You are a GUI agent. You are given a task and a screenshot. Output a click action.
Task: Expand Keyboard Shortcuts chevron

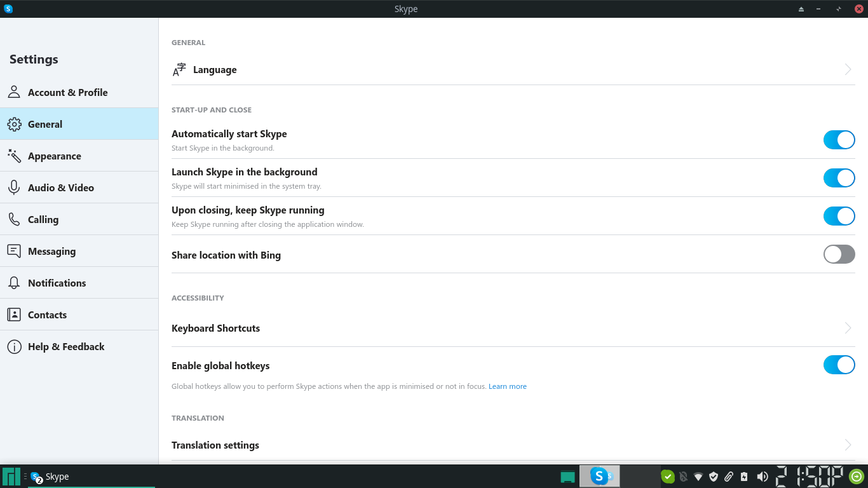point(848,328)
